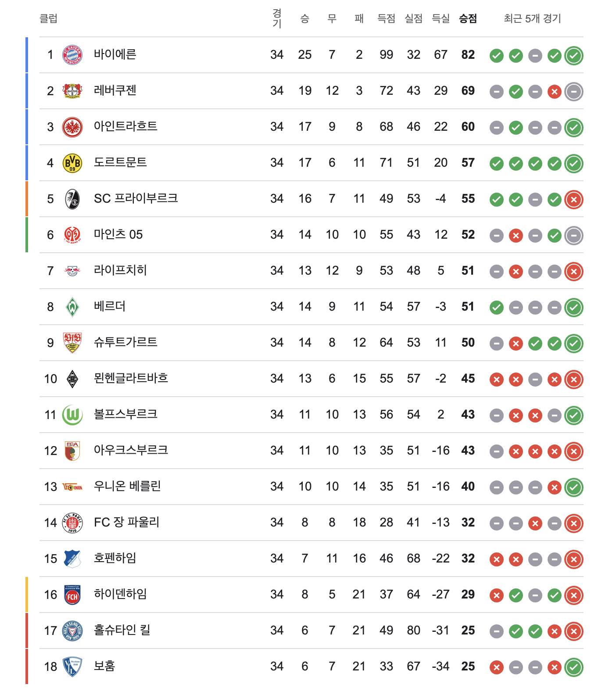616x688 pixels.
Task: Click Freiburg's latest match loss indicator
Action: [x=574, y=199]
